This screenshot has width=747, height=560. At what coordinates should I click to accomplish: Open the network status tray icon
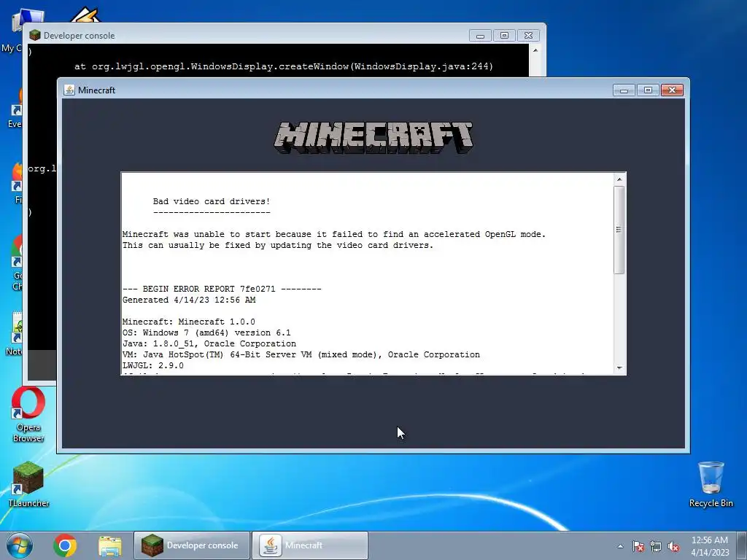point(656,546)
